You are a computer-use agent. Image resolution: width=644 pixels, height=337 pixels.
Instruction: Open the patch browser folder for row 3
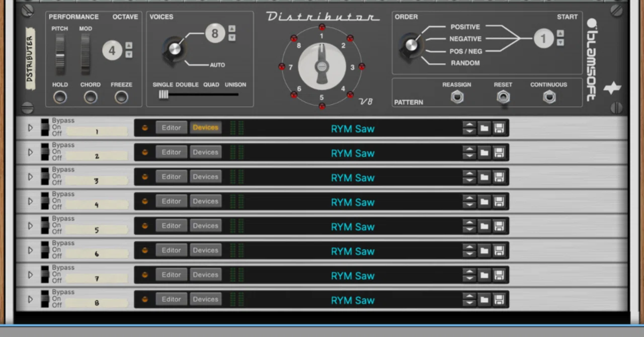(484, 177)
